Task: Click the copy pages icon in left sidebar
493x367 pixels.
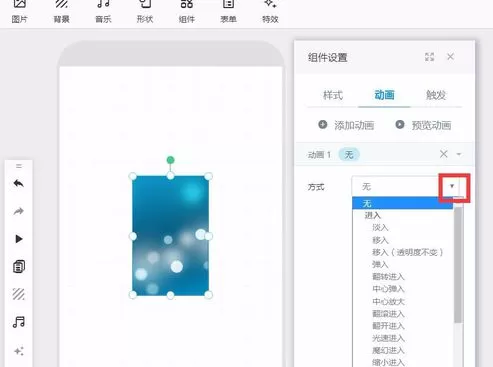Action: 19,266
